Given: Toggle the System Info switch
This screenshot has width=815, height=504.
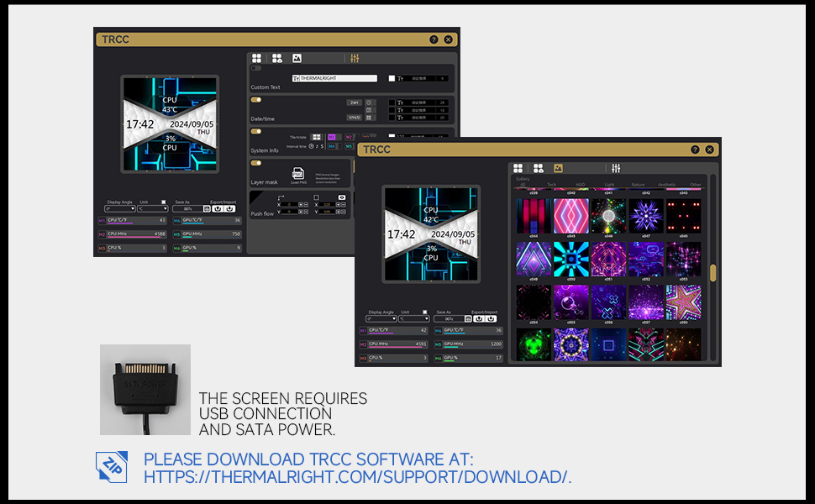Looking at the screenshot, I should (x=255, y=131).
